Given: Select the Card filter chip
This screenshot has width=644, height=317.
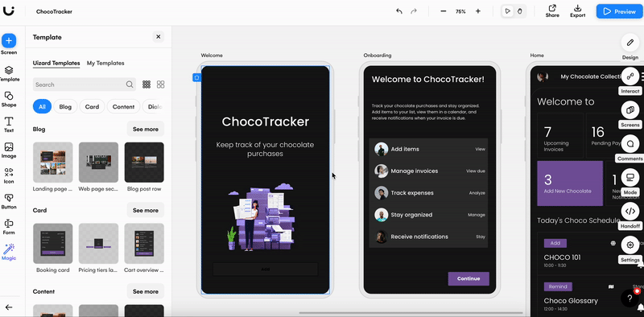Looking at the screenshot, I should [92, 107].
